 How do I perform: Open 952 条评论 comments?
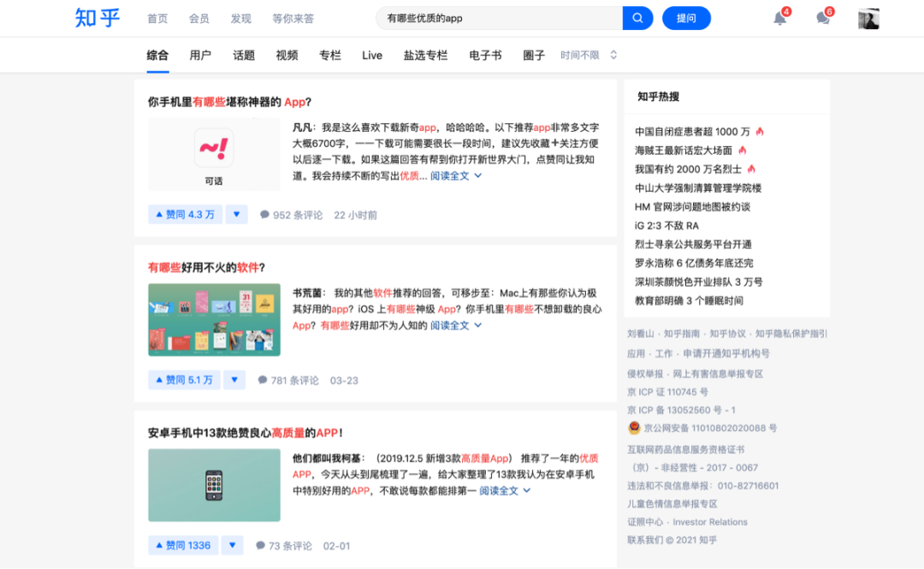pyautogui.click(x=291, y=216)
